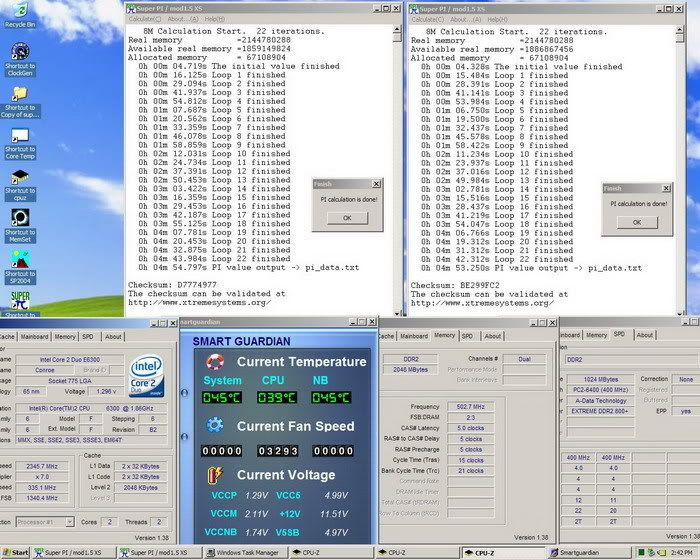Click the Intel Core 2 Duo E6300 name field
Viewport: 700px width, 560px height.
(70, 359)
